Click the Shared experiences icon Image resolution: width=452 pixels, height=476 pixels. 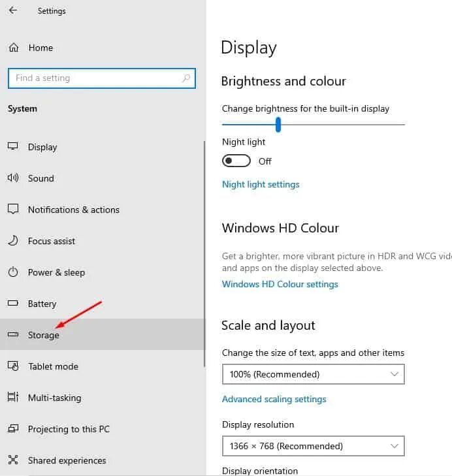point(13,460)
